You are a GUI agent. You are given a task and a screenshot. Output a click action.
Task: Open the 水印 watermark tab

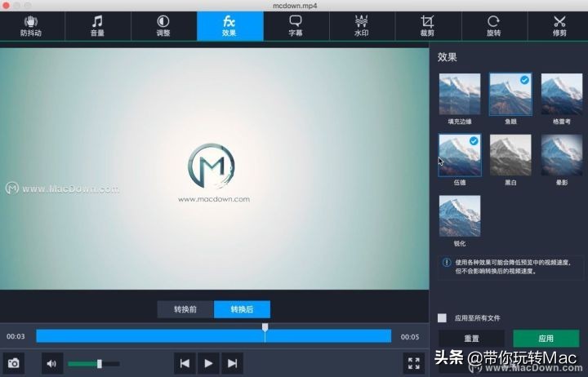click(362, 26)
